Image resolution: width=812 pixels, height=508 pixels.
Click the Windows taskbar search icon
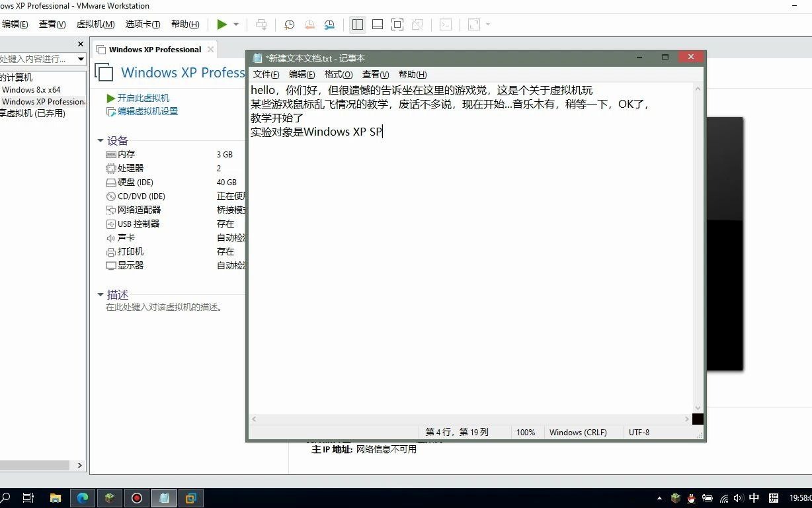point(6,498)
